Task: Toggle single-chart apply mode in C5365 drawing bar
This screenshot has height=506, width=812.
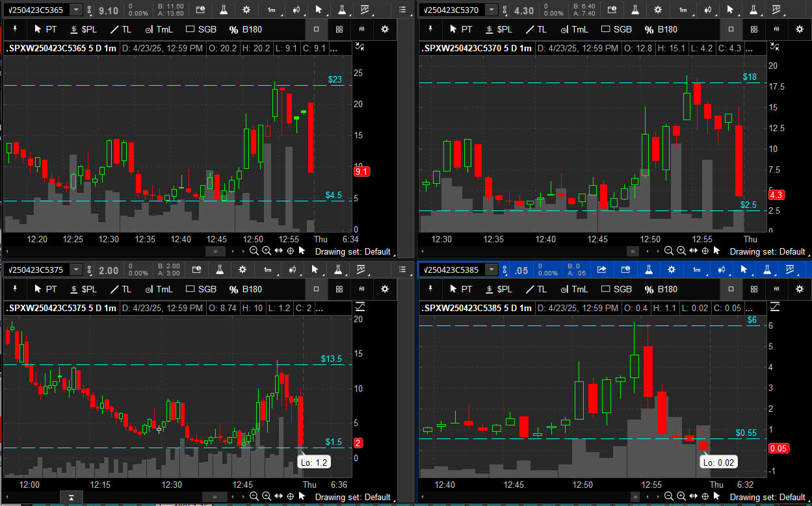Action: pos(316,29)
